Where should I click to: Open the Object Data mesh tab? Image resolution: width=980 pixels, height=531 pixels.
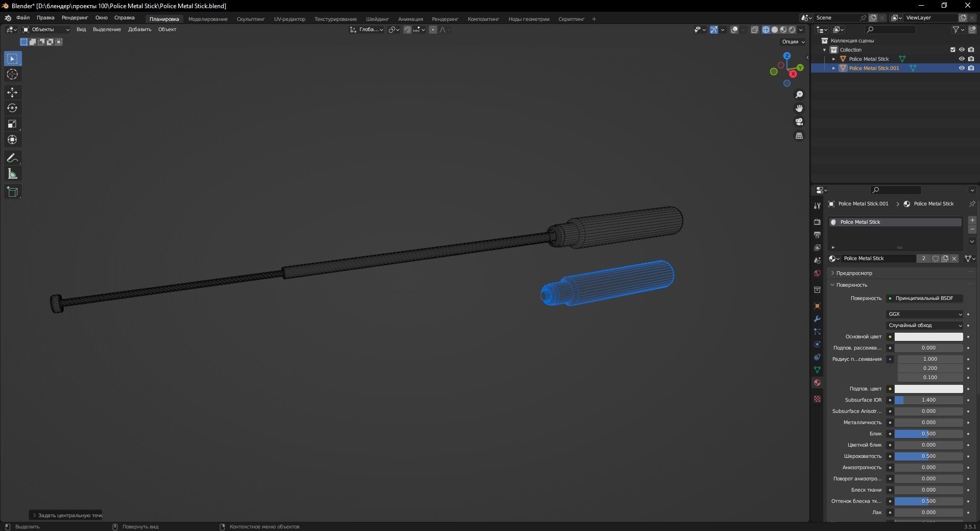point(817,370)
